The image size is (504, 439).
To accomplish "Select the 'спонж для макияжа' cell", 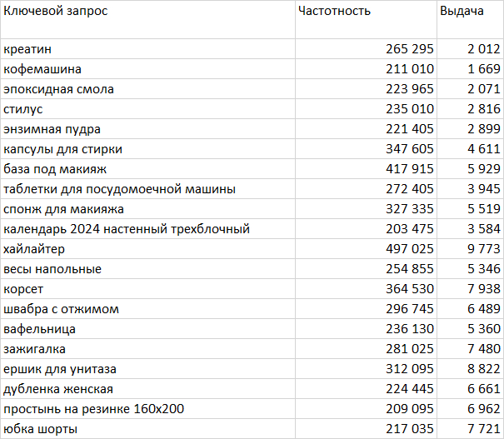I will tap(63, 209).
